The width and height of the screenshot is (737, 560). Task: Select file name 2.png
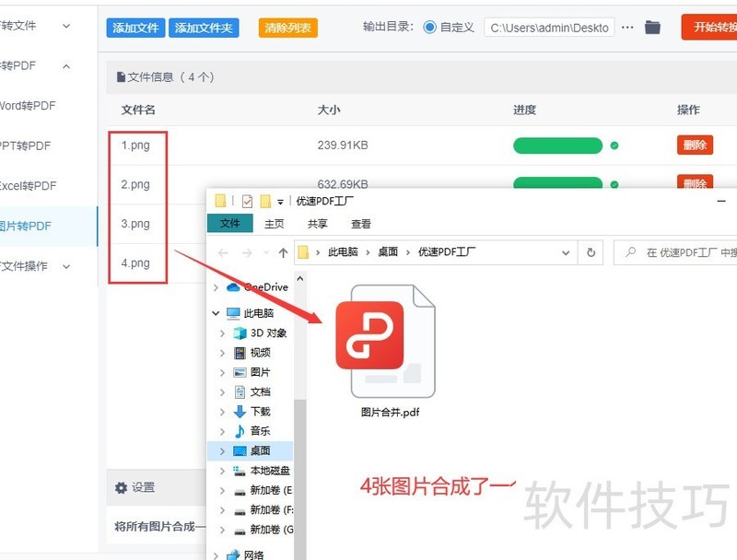pos(135,184)
